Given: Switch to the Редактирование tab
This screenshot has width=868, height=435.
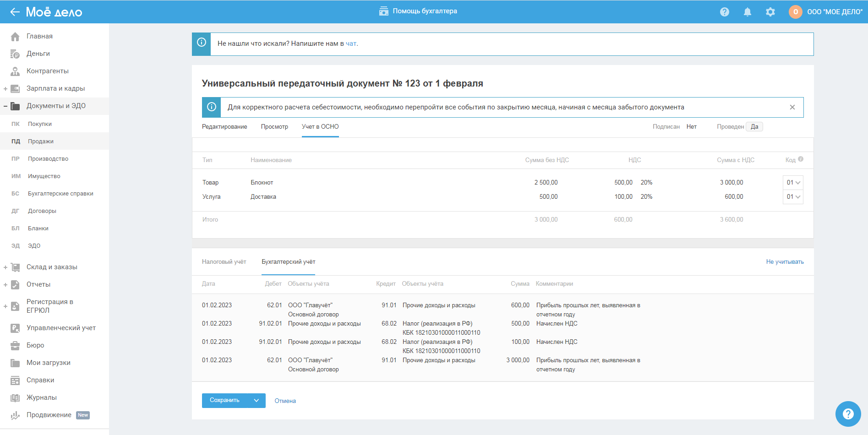Looking at the screenshot, I should click(224, 127).
